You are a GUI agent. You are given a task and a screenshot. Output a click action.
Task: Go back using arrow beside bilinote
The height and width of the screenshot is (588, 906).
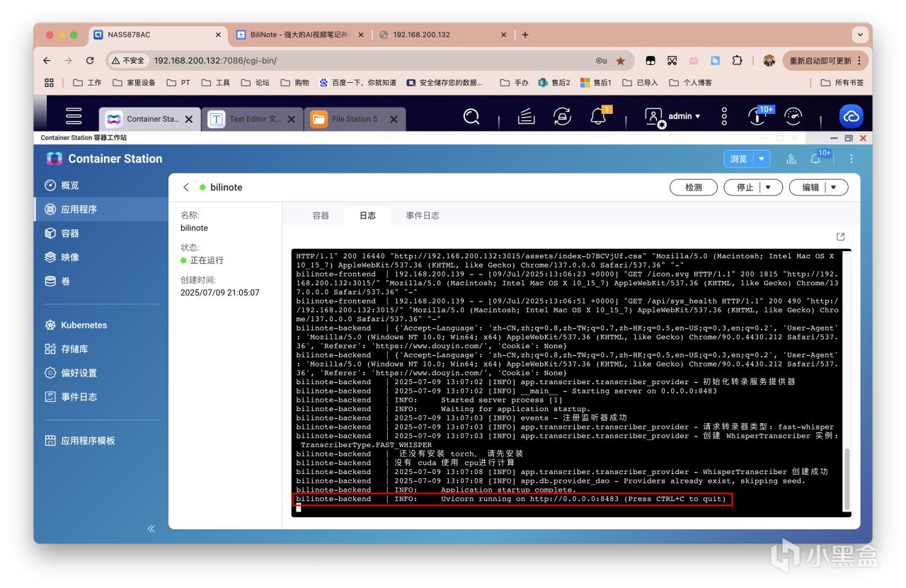pyautogui.click(x=186, y=188)
